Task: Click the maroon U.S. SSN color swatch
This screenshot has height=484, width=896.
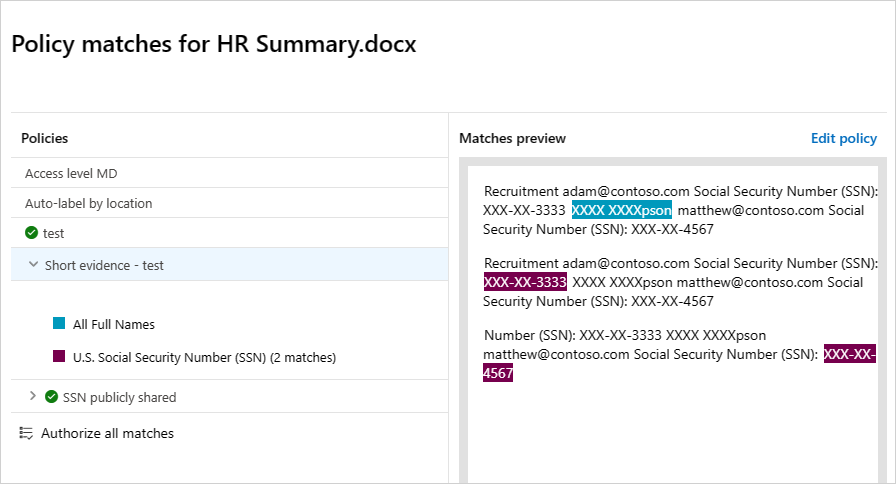Action: point(59,356)
